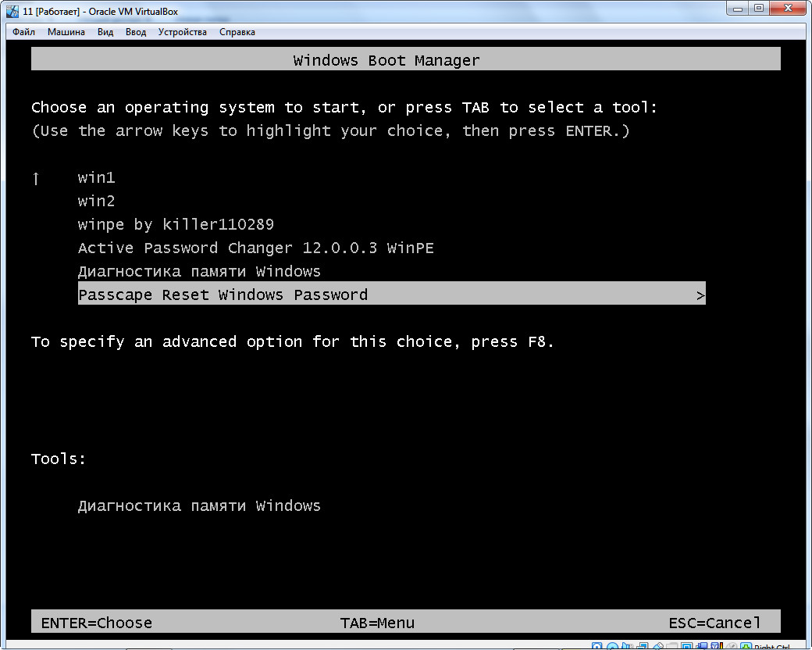Pick Диагностика памяти Windows in the OS list

(x=199, y=272)
